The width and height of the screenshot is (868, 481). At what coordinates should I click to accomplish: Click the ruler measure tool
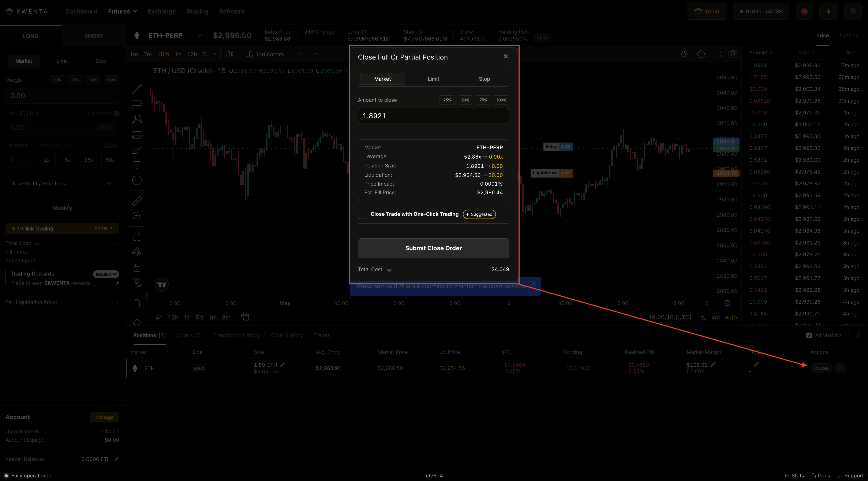[x=137, y=201]
